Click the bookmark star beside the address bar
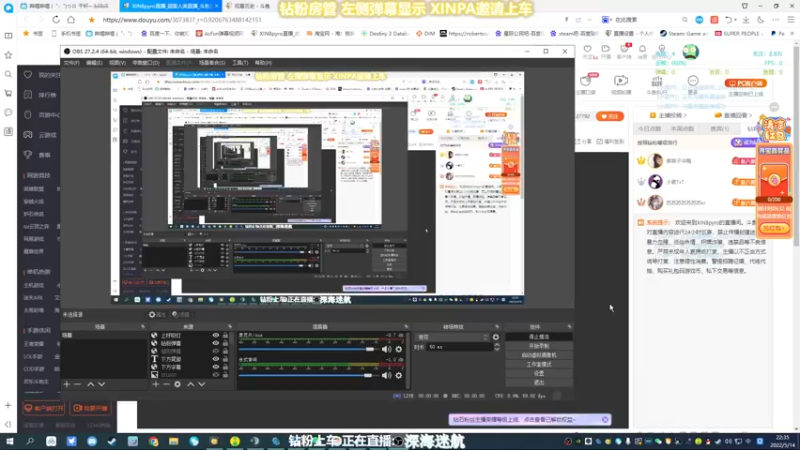This screenshot has height=450, width=800. [91, 20]
